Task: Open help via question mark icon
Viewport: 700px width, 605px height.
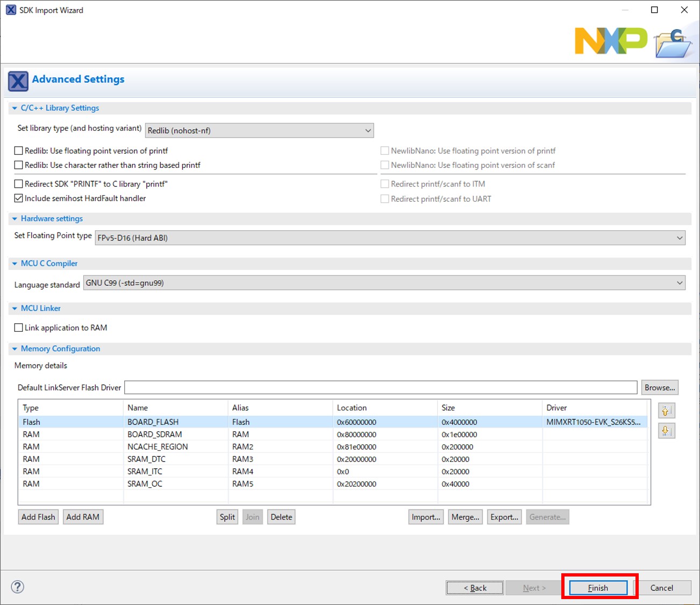Action: point(18,587)
